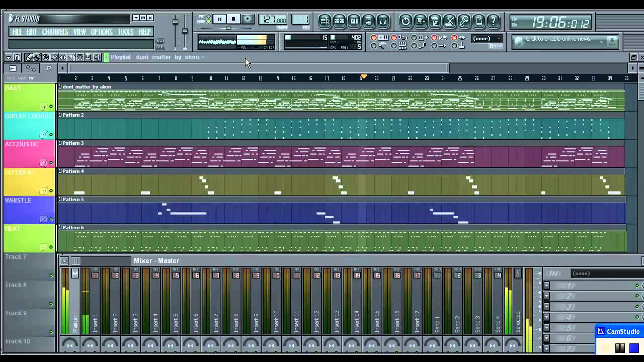Screen dimensions: 644x362
Task: Select the Master mixer track
Action: [75, 302]
